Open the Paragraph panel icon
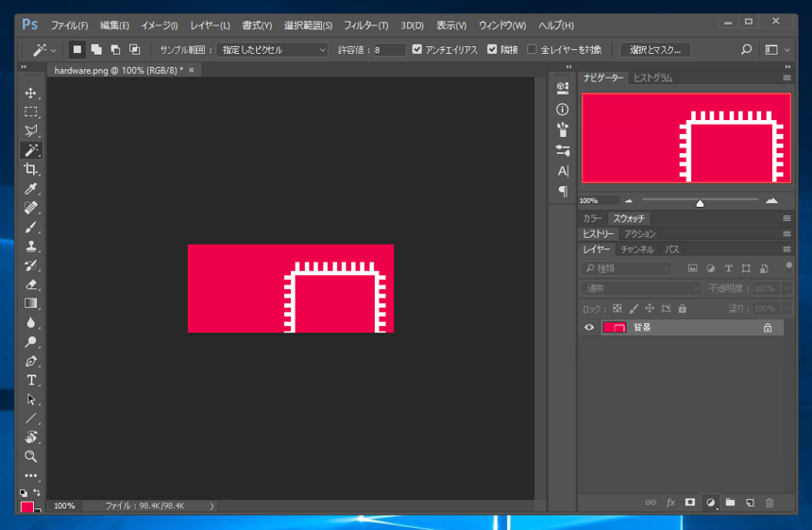Screen dimensions: 812x530 click(x=563, y=191)
